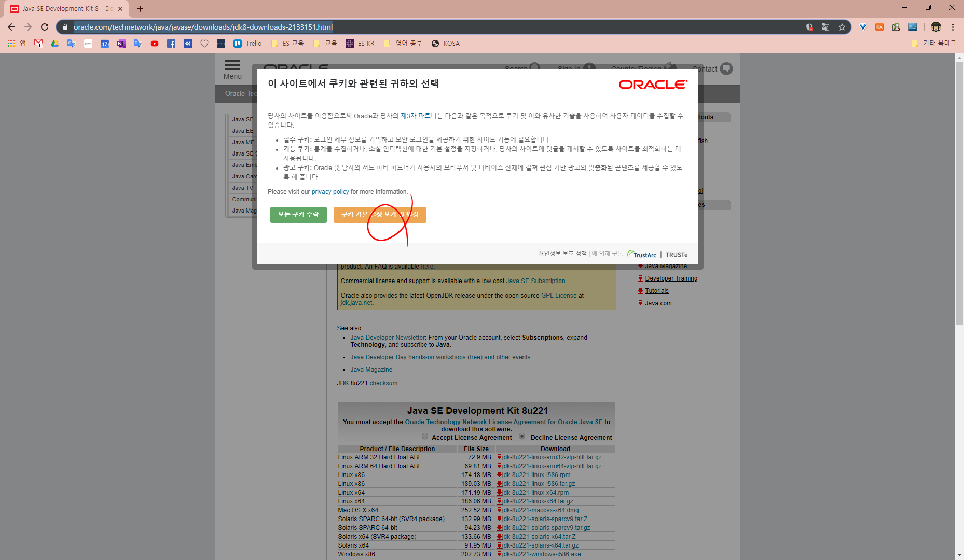The image size is (964, 560).
Task: Open the Facebook bookmark
Action: click(x=171, y=44)
